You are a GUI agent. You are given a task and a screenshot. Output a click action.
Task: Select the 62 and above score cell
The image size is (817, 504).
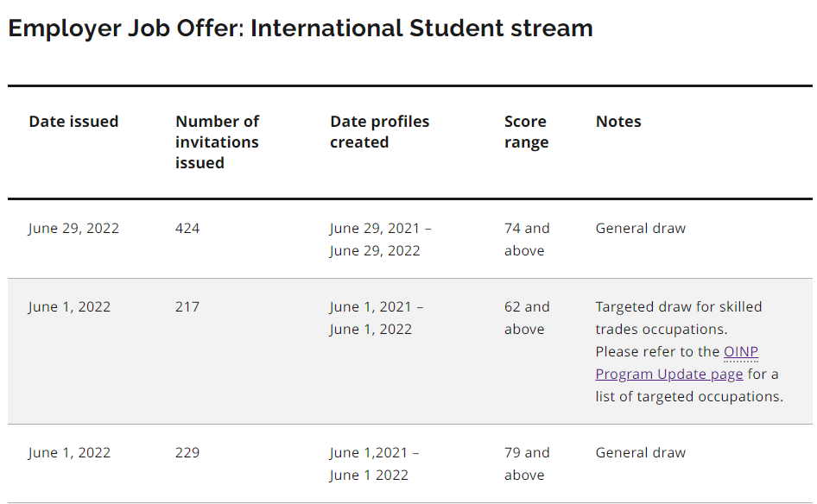527,318
